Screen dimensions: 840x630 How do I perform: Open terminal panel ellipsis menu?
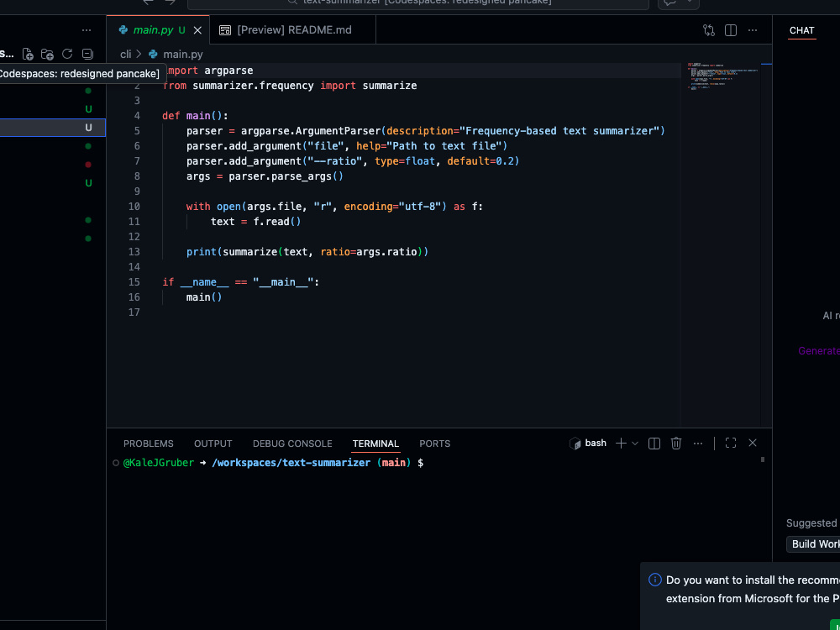coord(698,443)
